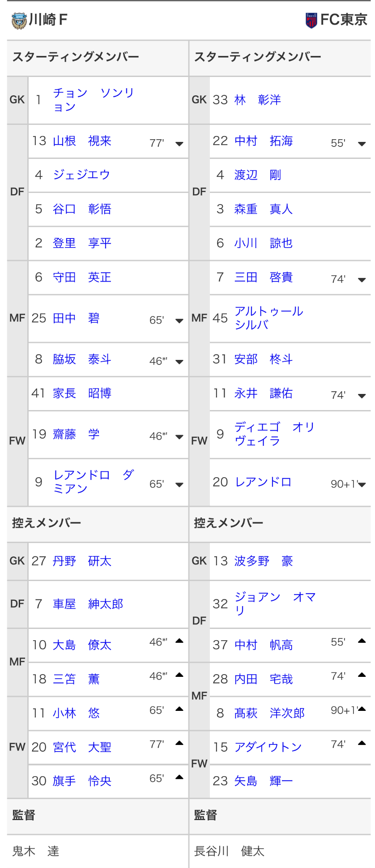The width and height of the screenshot is (375, 868).
Task: Open player page for 谷口 彰悟
Action: 82,209
